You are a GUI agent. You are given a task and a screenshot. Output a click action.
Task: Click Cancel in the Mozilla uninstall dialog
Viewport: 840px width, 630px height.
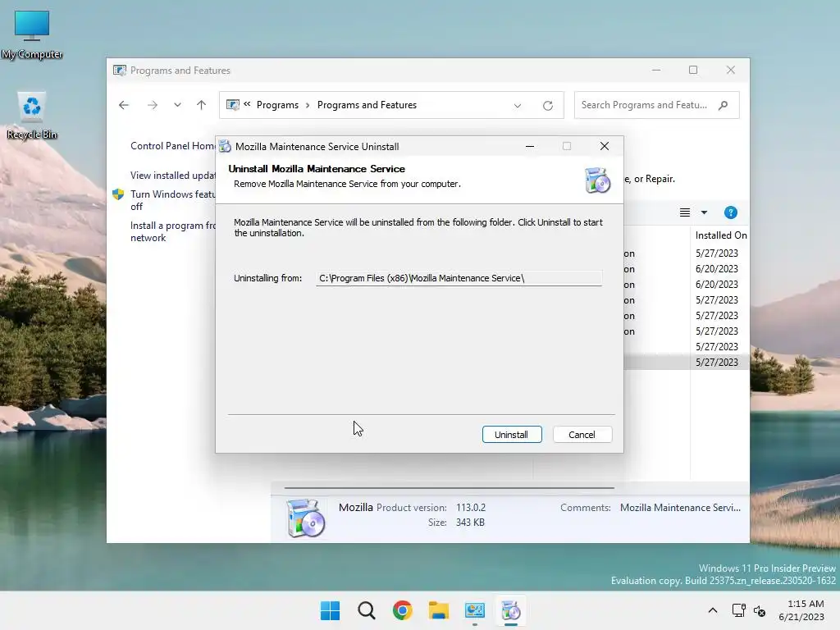pos(582,435)
